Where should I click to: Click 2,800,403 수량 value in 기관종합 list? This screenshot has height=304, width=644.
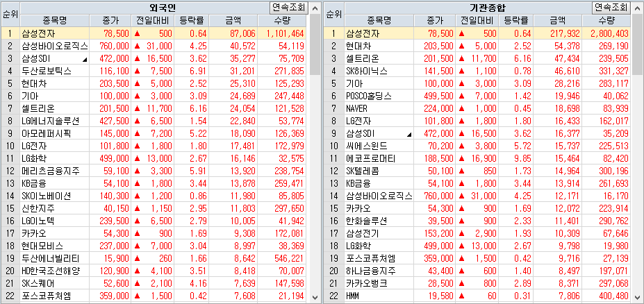coord(609,33)
